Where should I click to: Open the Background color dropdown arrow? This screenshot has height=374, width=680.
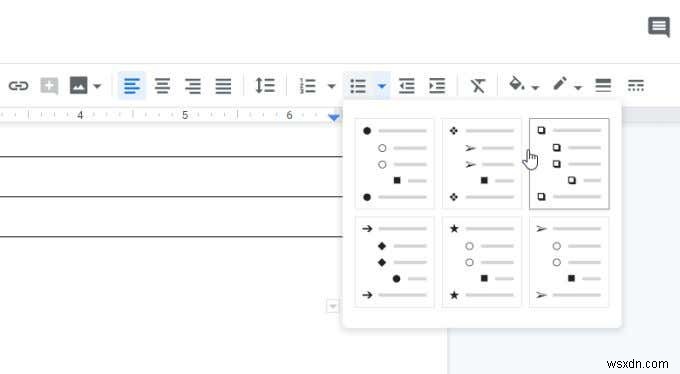[536, 88]
